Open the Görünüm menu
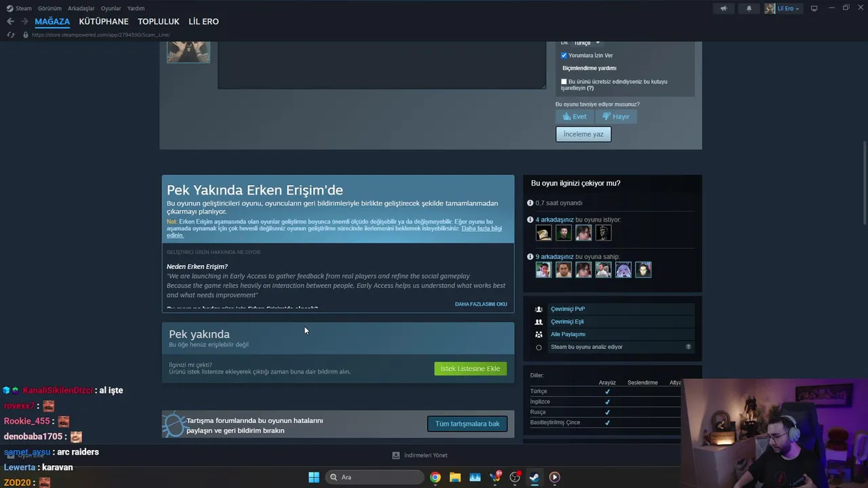 50,8
